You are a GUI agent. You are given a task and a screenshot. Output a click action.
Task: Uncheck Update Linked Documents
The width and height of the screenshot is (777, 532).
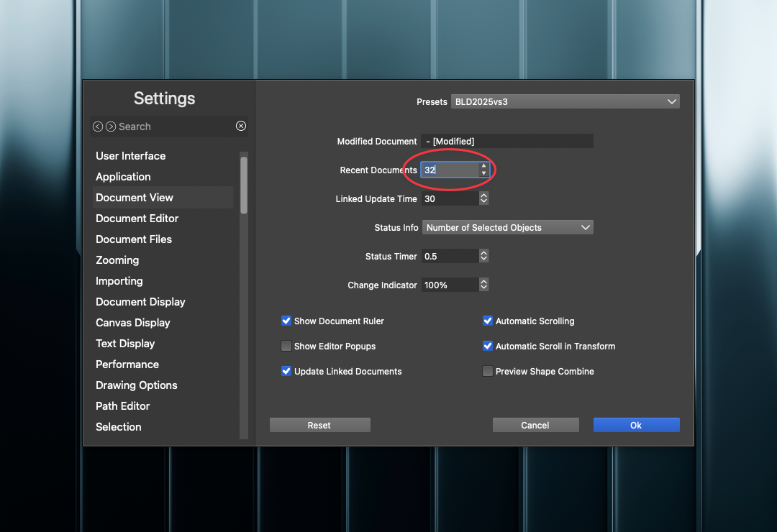pos(286,371)
